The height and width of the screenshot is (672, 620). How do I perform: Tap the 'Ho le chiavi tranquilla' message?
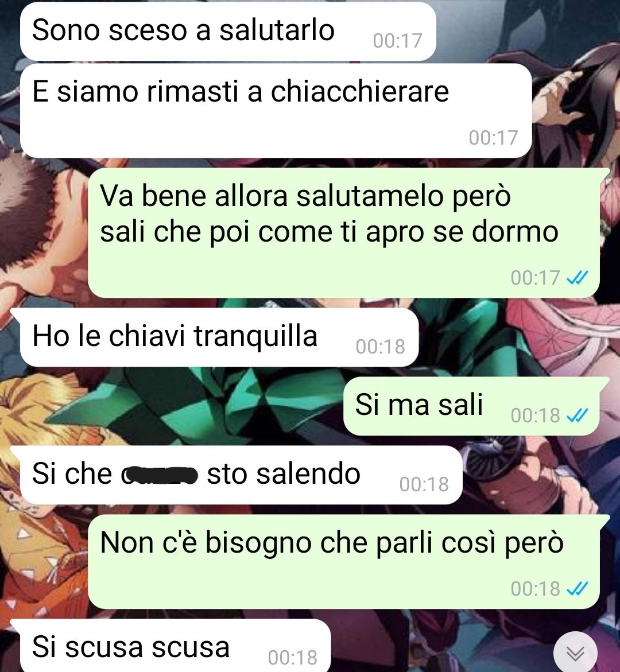point(219,337)
